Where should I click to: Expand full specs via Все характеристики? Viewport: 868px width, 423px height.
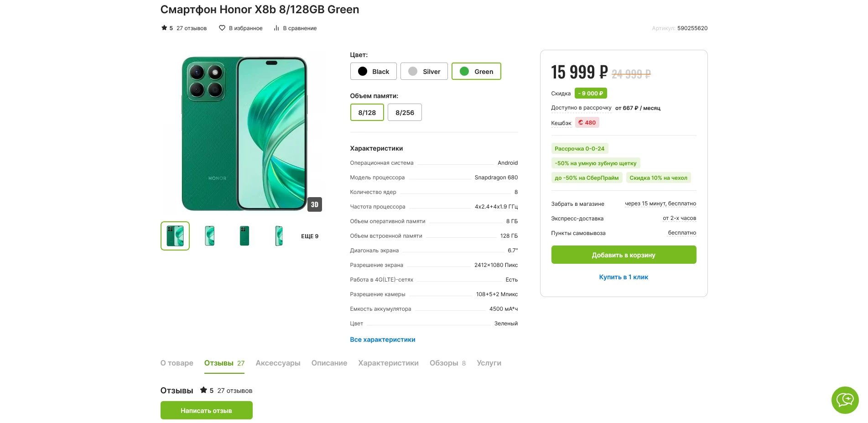pyautogui.click(x=382, y=339)
